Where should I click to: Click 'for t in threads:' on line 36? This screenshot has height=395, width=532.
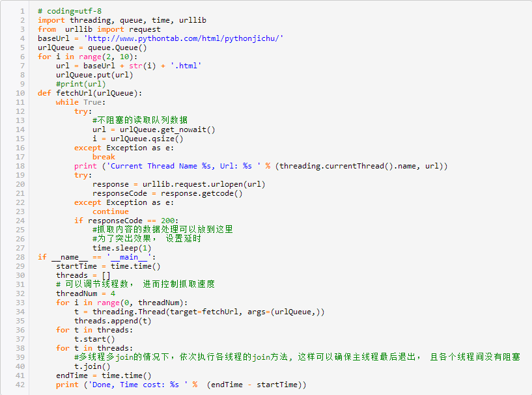point(94,330)
